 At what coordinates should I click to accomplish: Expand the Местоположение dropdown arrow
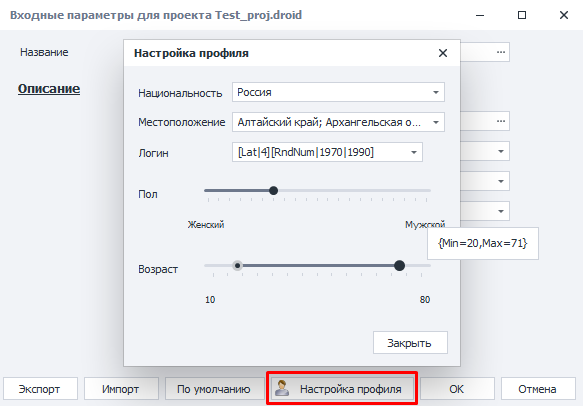[x=436, y=122]
